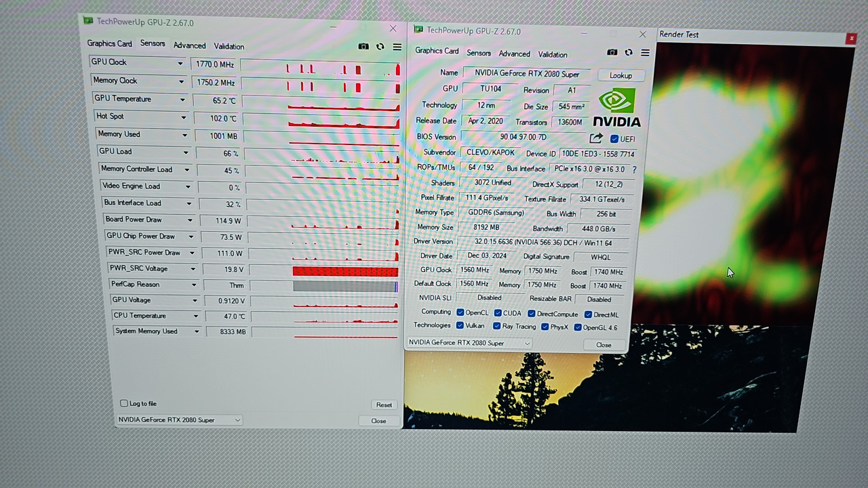Toggle the PhysX checkbox
Viewport: 868px width, 488px height.
click(x=545, y=327)
